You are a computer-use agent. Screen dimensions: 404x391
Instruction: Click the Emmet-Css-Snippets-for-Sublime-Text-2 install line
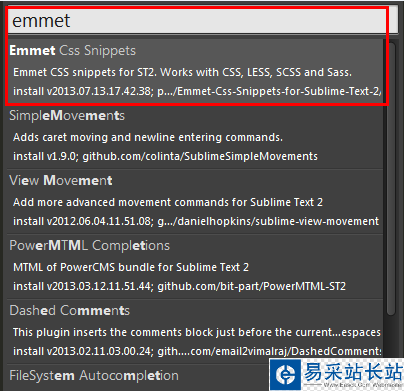[197, 91]
